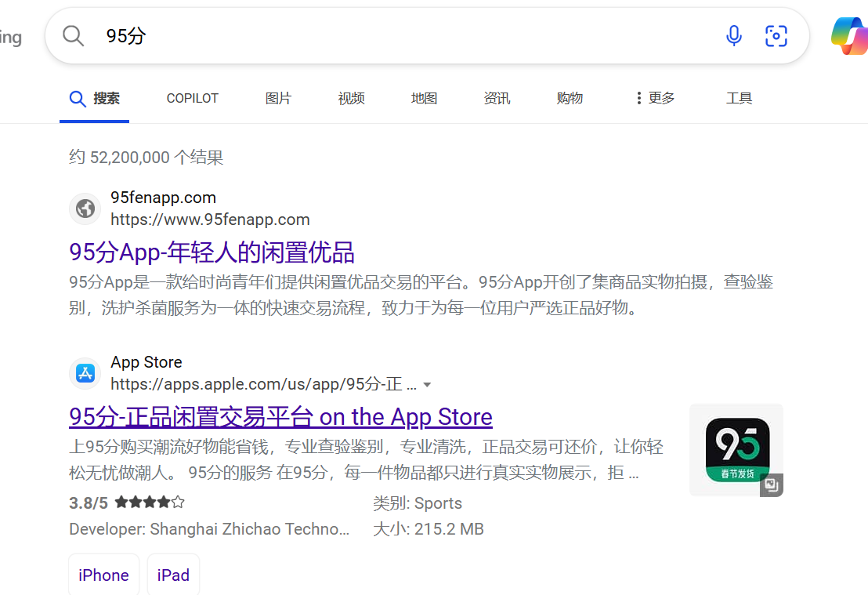Screen dimensions: 868x595
Task: Click the 大小: 215.2 MB text
Action: (x=429, y=529)
